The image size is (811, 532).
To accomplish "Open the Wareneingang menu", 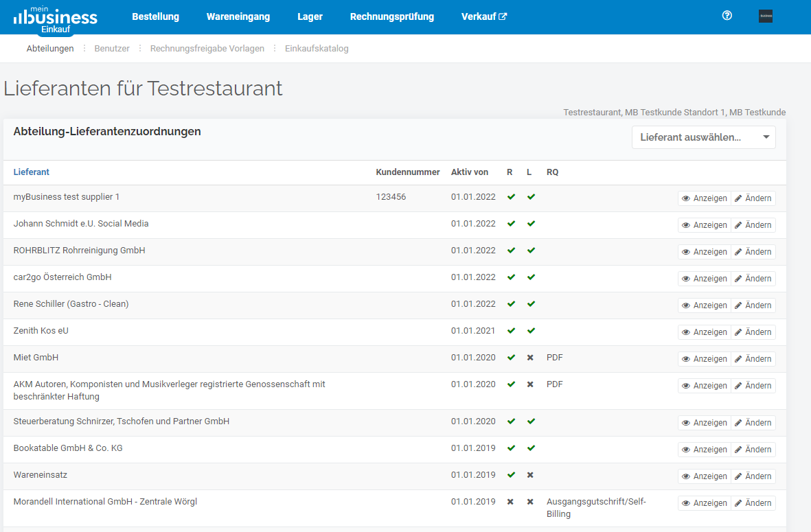I will coord(238,16).
